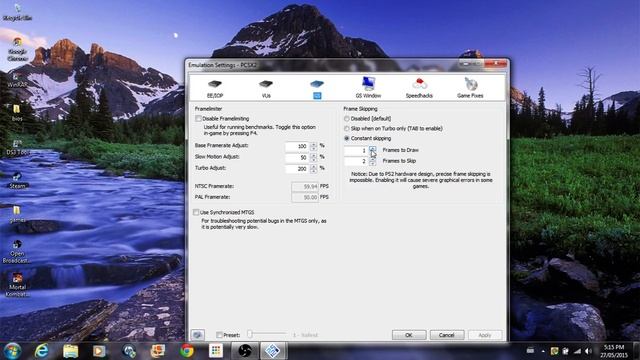Viewport: 640px width, 360px height.
Task: Click icon button left of Preset checkbox
Action: point(198,335)
